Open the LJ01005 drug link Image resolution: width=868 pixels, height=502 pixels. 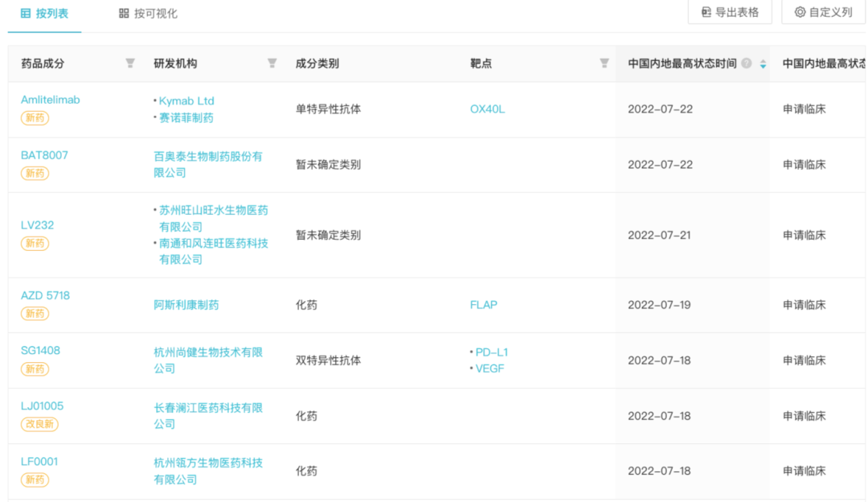pos(42,405)
